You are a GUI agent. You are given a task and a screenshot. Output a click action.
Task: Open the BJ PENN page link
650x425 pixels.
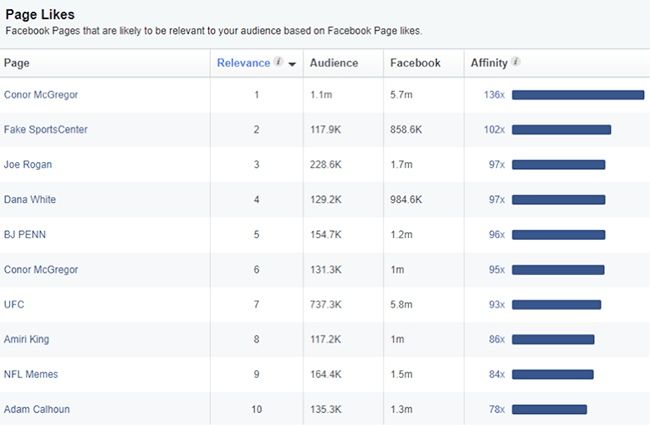24,235
